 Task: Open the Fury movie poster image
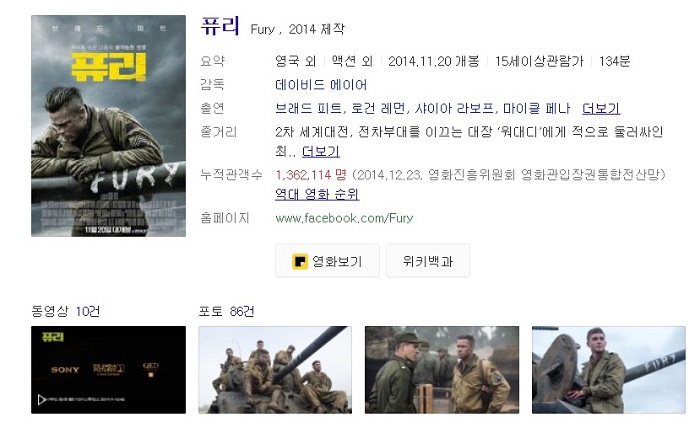coord(108,126)
